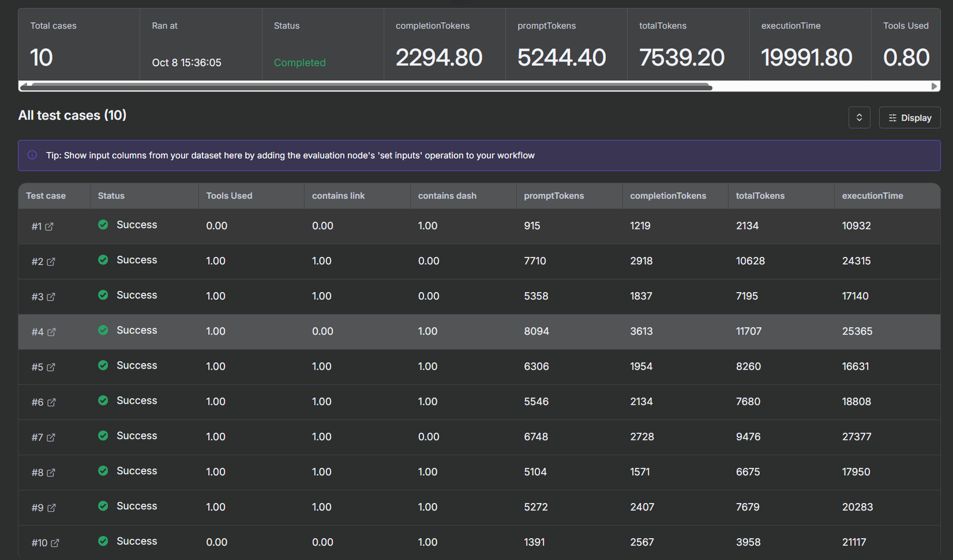Select test case #3 row link
Screen dimensions: 953x560
[38, 297]
